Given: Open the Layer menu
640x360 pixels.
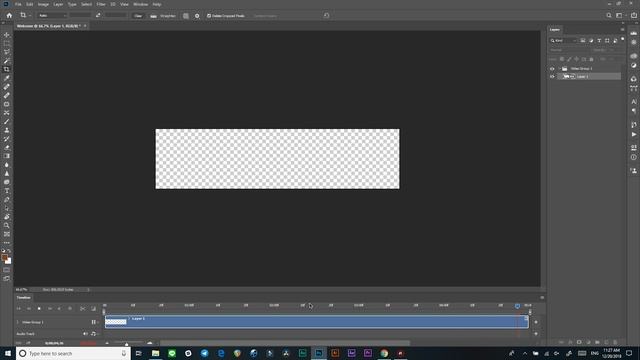Looking at the screenshot, I should tap(58, 4).
